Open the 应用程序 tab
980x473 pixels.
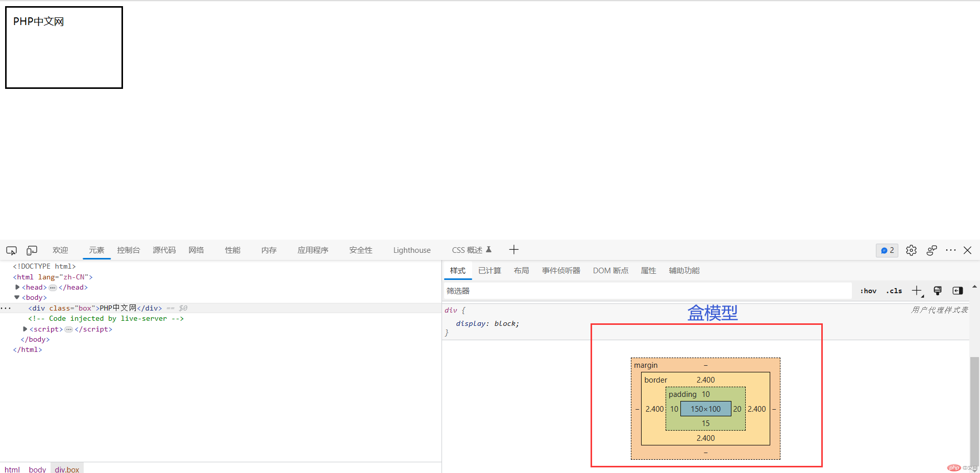click(313, 250)
